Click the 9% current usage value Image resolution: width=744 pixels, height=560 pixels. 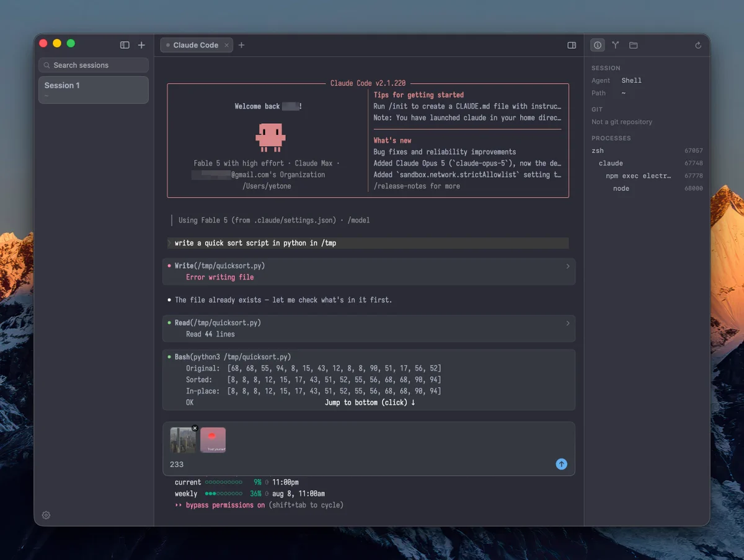257,482
